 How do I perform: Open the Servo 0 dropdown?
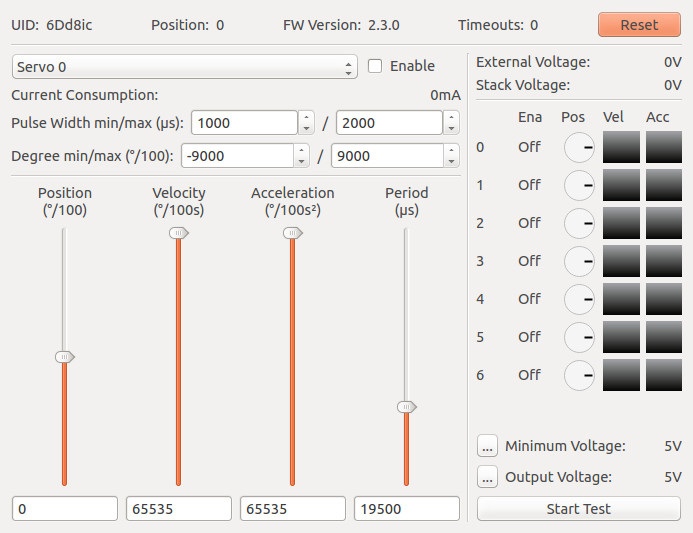tap(184, 67)
